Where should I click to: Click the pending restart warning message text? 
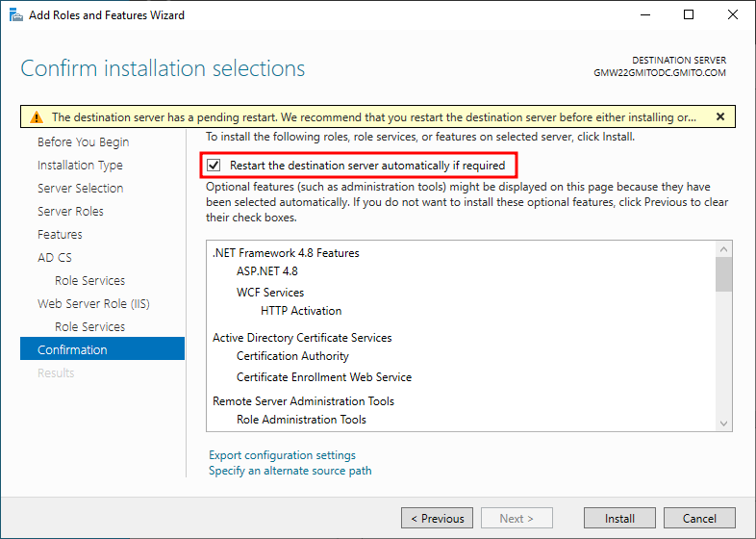(x=374, y=117)
